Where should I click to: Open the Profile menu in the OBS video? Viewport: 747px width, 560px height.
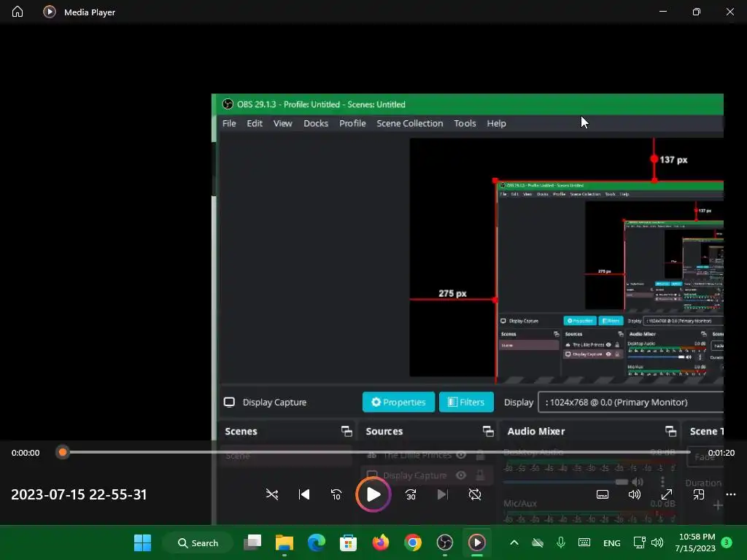[352, 123]
